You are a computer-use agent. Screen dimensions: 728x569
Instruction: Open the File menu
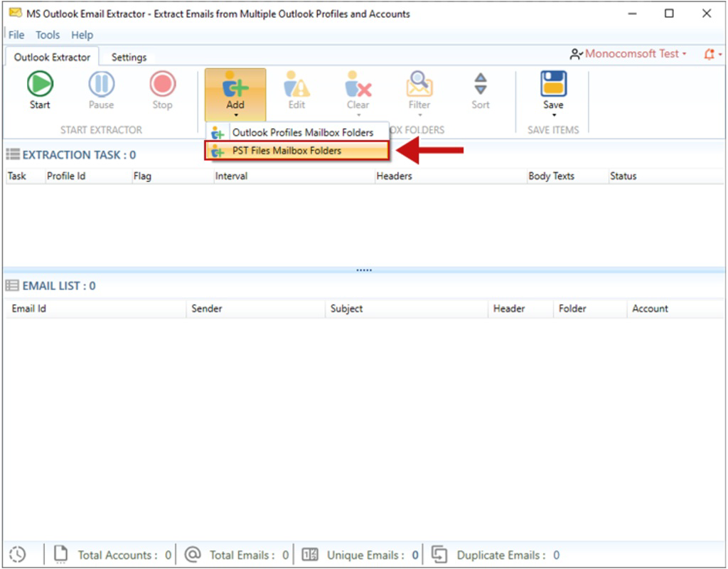click(16, 35)
